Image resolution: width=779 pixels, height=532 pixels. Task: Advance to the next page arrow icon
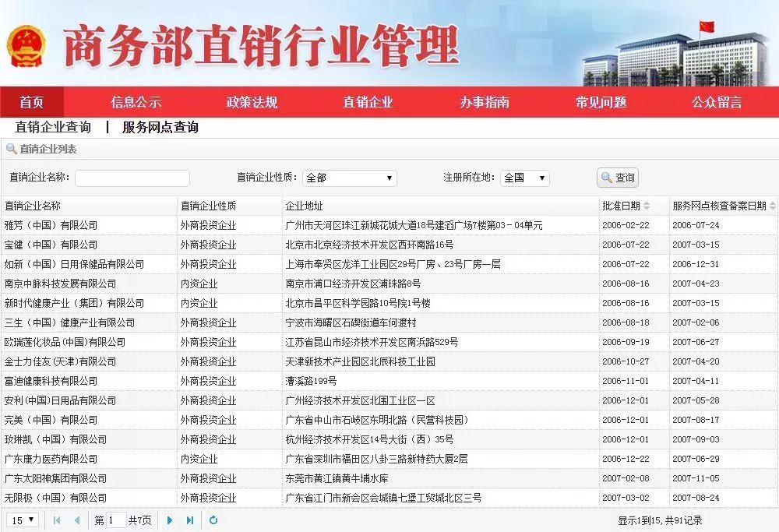pos(169,520)
